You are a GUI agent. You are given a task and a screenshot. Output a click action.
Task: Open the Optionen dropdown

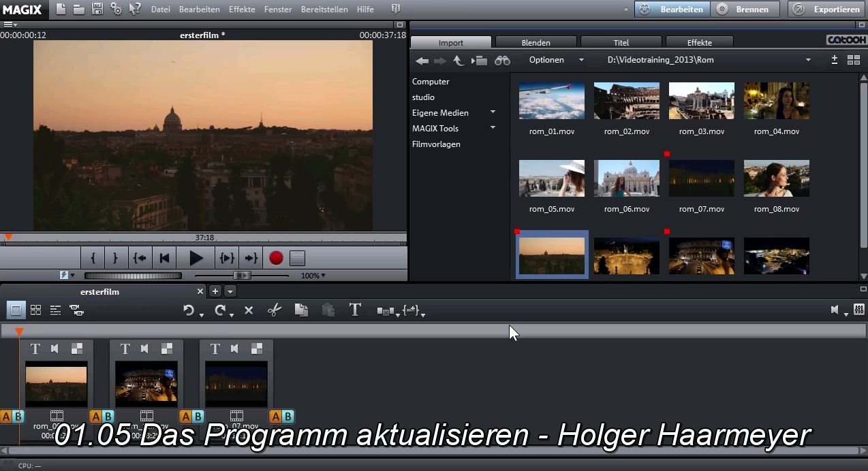tap(557, 60)
